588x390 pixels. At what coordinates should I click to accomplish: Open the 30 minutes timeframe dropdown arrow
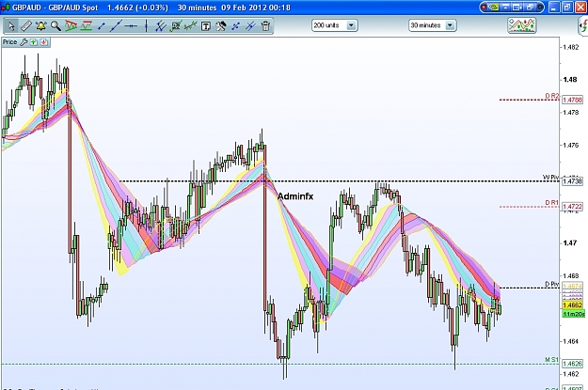click(x=450, y=25)
